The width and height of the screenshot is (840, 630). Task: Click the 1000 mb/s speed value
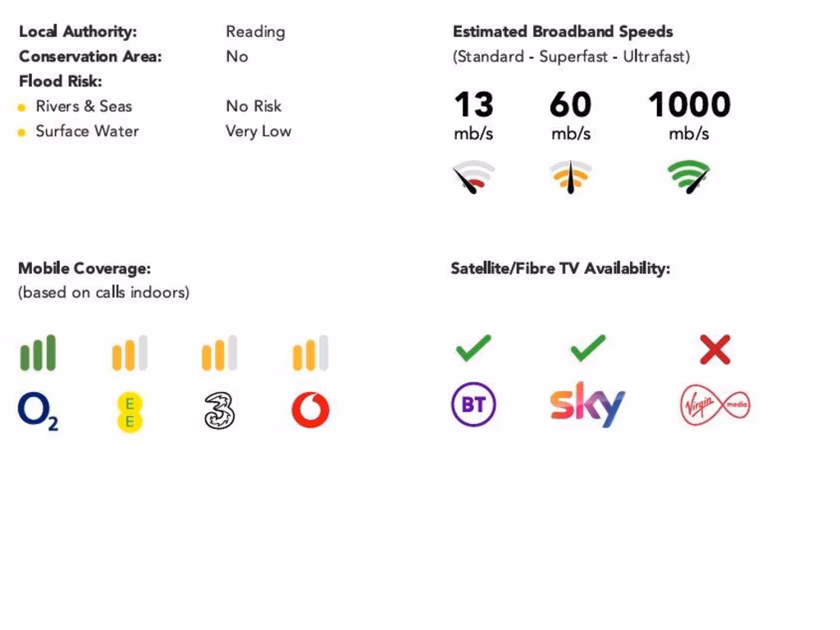pos(689,105)
